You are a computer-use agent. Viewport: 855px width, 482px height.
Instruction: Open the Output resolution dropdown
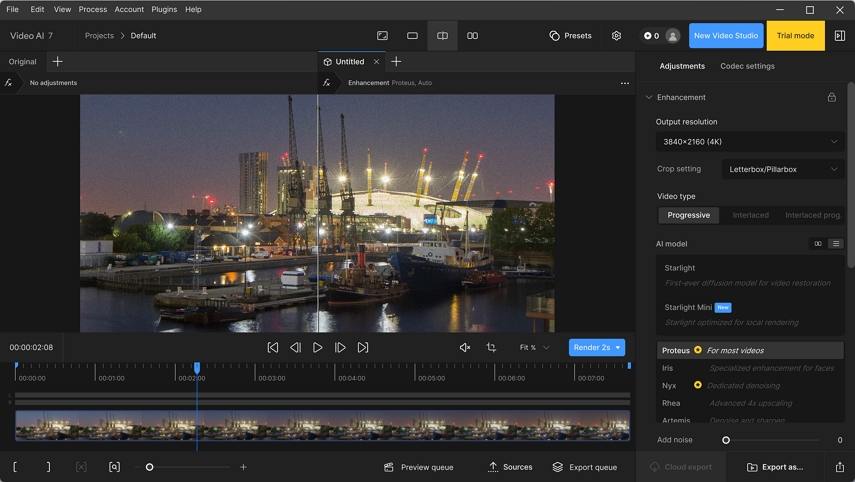click(750, 142)
